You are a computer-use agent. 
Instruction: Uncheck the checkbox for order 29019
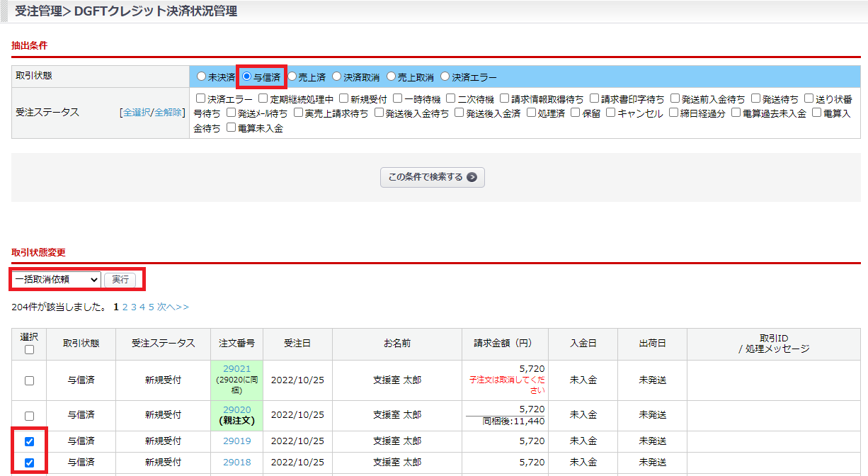29,441
